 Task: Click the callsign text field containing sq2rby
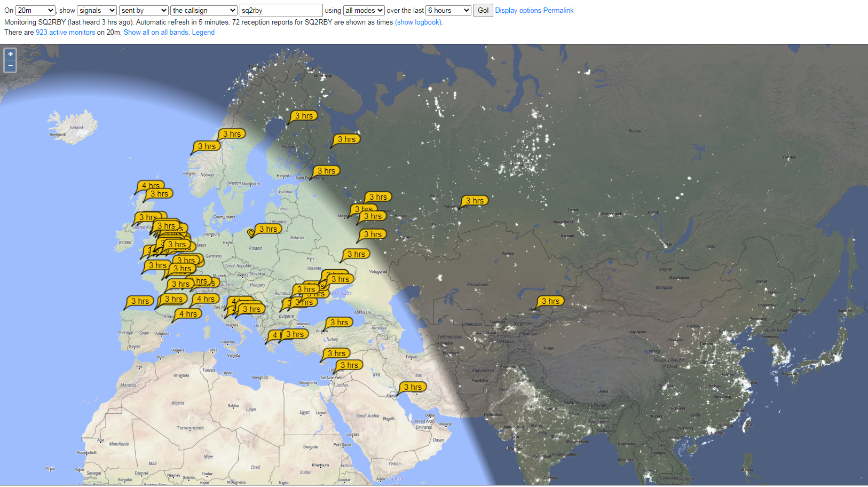tap(281, 10)
